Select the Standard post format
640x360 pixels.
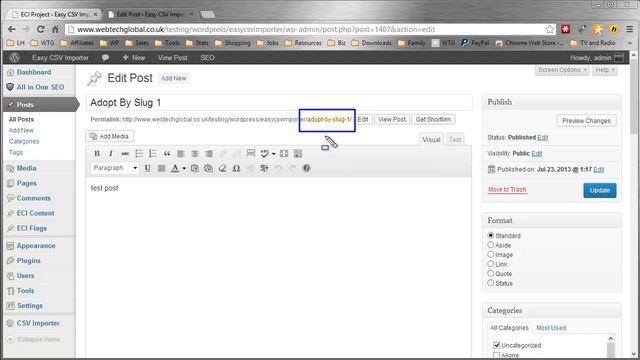491,236
